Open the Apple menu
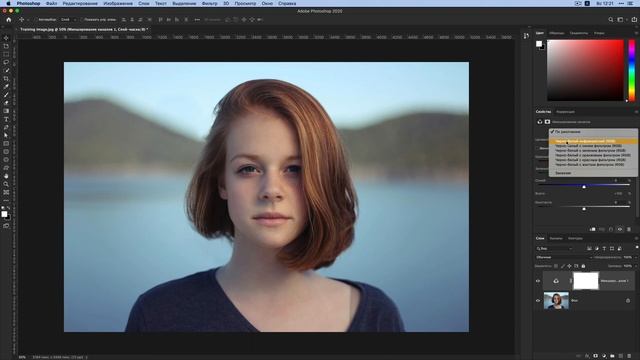The width and height of the screenshot is (640, 360). click(x=8, y=3)
